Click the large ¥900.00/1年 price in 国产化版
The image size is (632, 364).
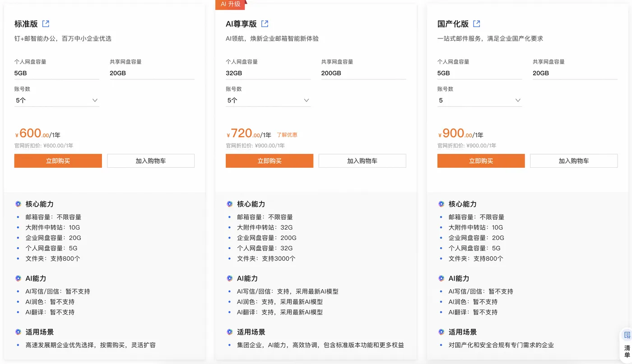[x=460, y=134]
